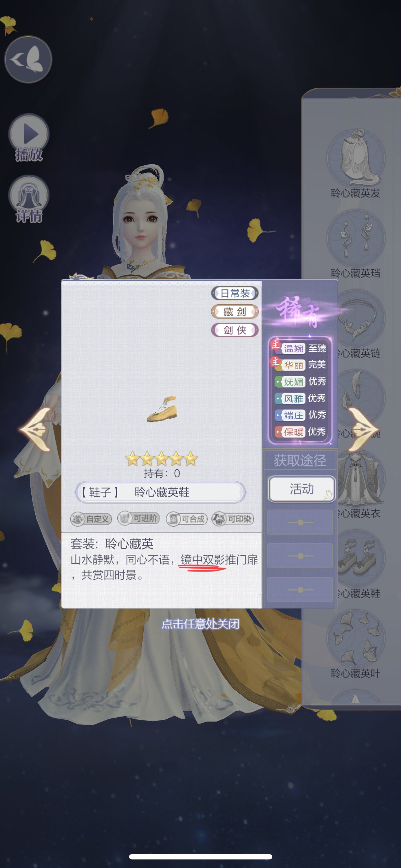Click the 温婉 attribute tag
401x868 pixels.
[x=293, y=348]
